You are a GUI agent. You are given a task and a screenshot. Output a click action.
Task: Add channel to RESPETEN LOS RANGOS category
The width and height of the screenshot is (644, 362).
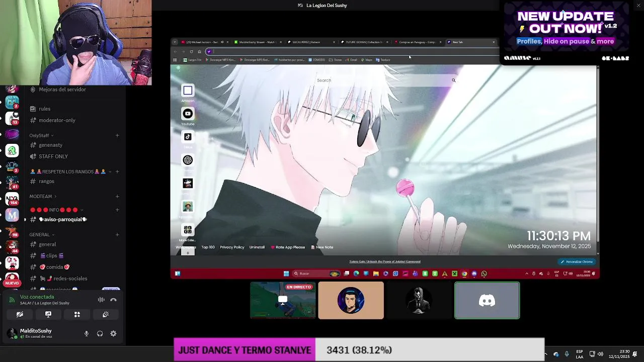(x=117, y=171)
